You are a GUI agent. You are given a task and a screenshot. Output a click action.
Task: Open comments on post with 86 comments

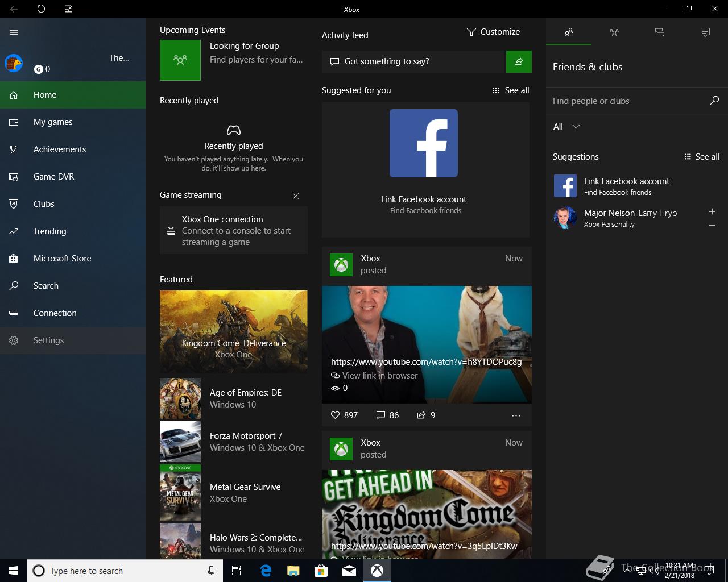pyautogui.click(x=387, y=415)
